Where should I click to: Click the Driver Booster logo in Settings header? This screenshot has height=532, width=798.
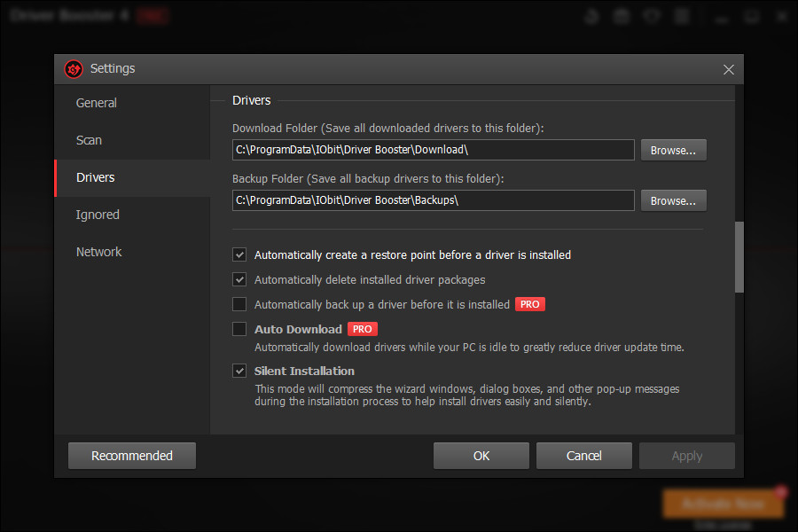pyautogui.click(x=73, y=68)
